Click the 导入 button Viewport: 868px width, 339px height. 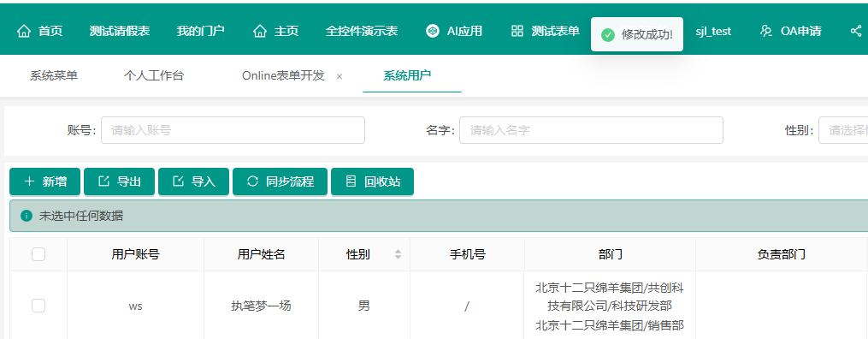pos(194,181)
